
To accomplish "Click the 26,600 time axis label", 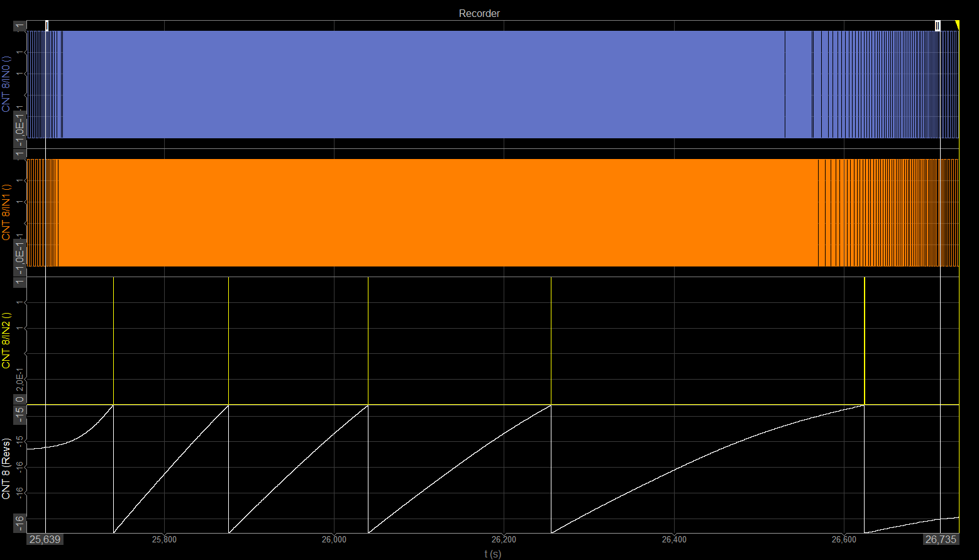I will pyautogui.click(x=844, y=539).
